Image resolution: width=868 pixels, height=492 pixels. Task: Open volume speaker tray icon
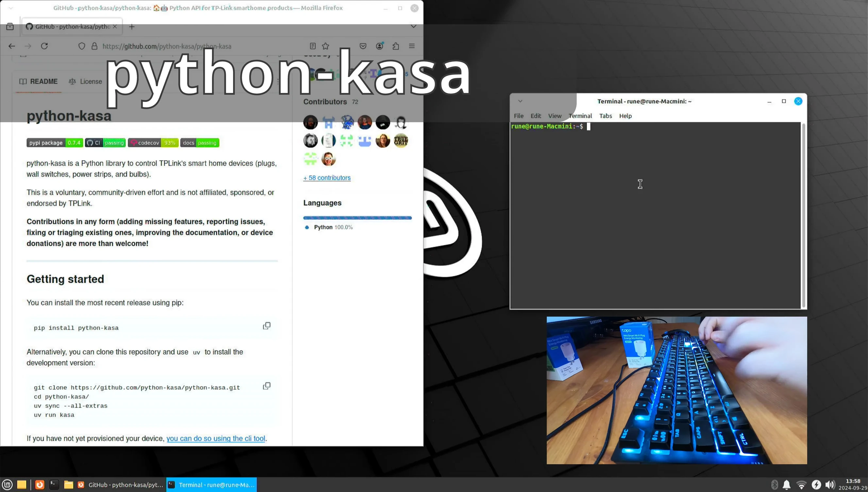tap(830, 485)
